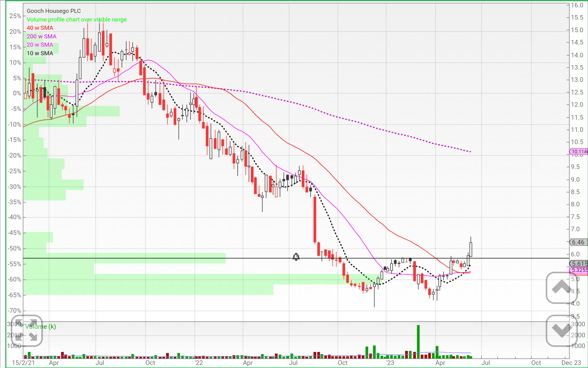Select the 6.46 current price tag

[x=578, y=242]
